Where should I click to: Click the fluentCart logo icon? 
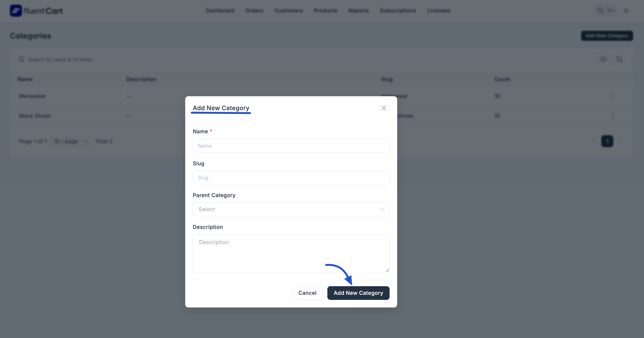pos(16,11)
